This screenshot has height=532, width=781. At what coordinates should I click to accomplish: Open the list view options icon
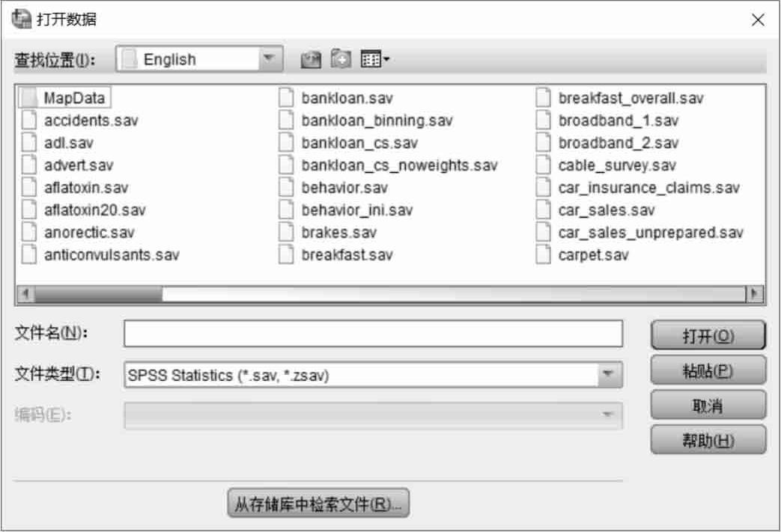click(x=374, y=59)
